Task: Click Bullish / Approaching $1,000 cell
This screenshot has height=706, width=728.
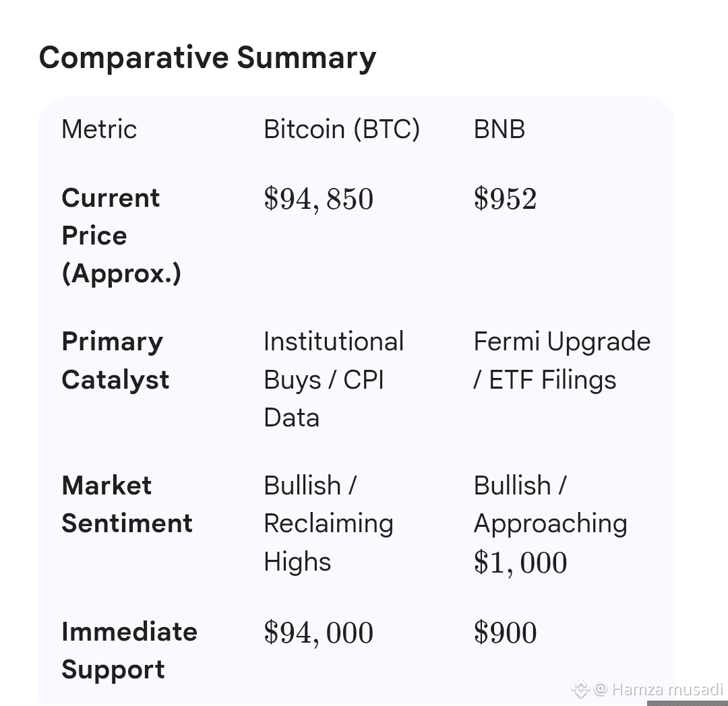Action: [551, 524]
